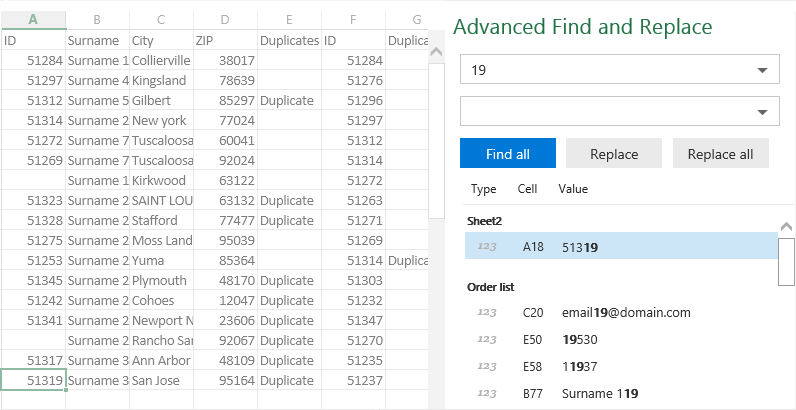Select column B header
Viewport: 796px width, 410px height.
[x=97, y=20]
